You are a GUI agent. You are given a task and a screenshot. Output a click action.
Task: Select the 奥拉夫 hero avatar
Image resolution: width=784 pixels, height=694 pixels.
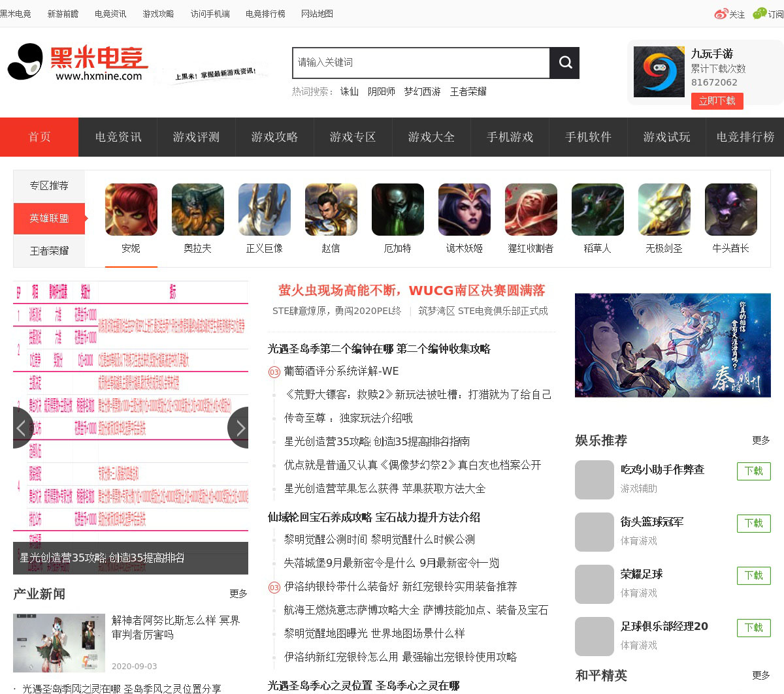click(x=197, y=210)
